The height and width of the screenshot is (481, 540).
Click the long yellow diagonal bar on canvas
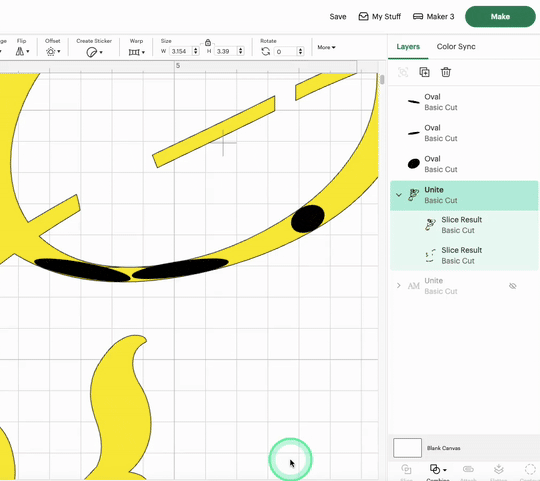[214, 132]
